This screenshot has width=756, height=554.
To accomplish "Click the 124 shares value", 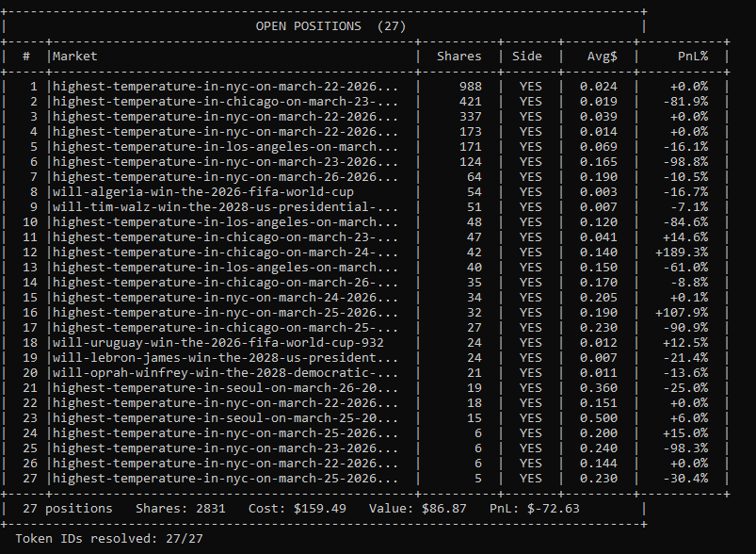I will (x=471, y=162).
